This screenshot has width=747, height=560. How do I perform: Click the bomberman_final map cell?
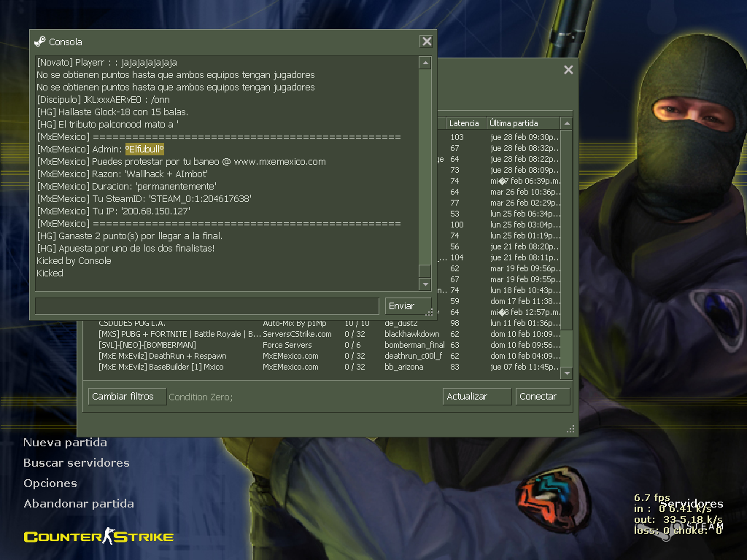[414, 345]
